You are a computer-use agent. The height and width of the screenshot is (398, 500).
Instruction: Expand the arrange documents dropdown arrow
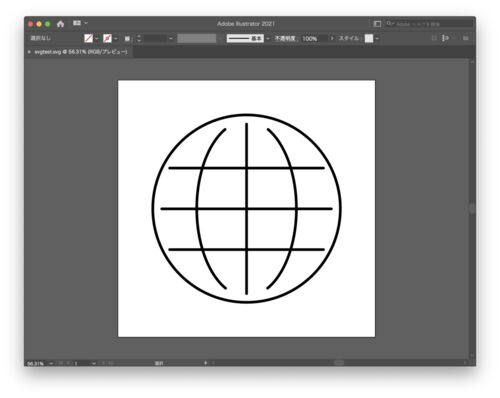(86, 23)
